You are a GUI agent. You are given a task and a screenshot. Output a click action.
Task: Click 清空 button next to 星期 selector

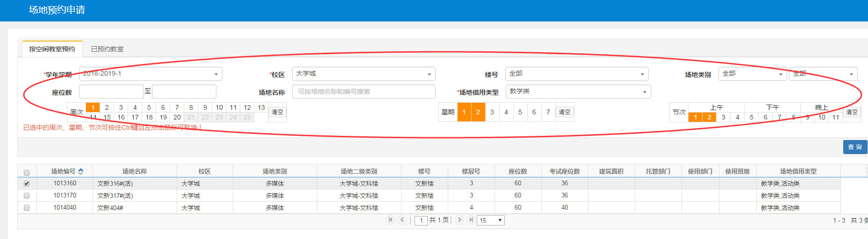[x=564, y=112]
